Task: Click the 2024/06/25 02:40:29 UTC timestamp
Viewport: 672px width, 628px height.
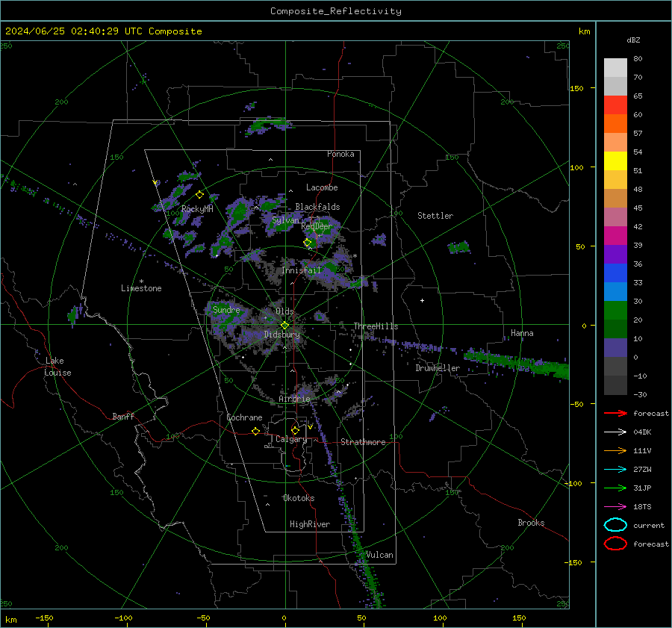Action: tap(103, 31)
